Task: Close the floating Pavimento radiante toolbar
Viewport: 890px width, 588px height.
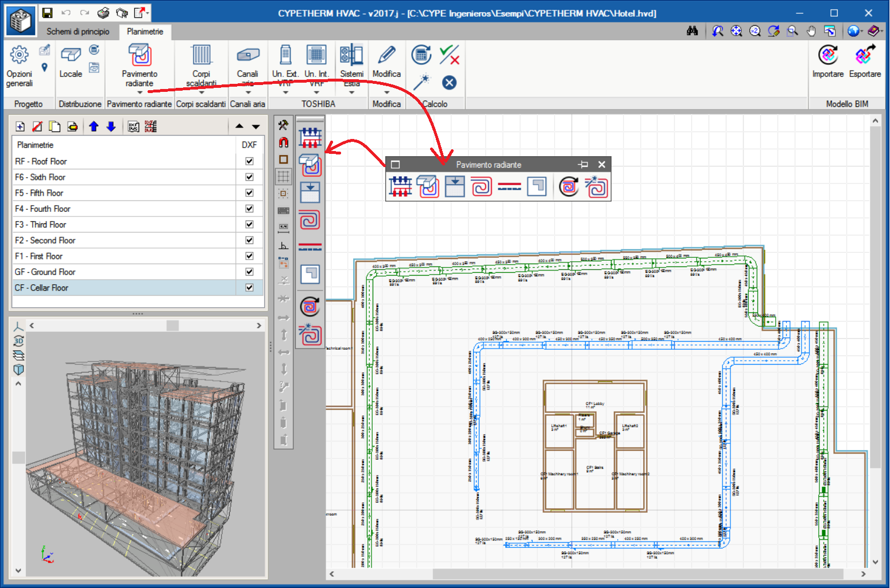Action: coord(602,164)
